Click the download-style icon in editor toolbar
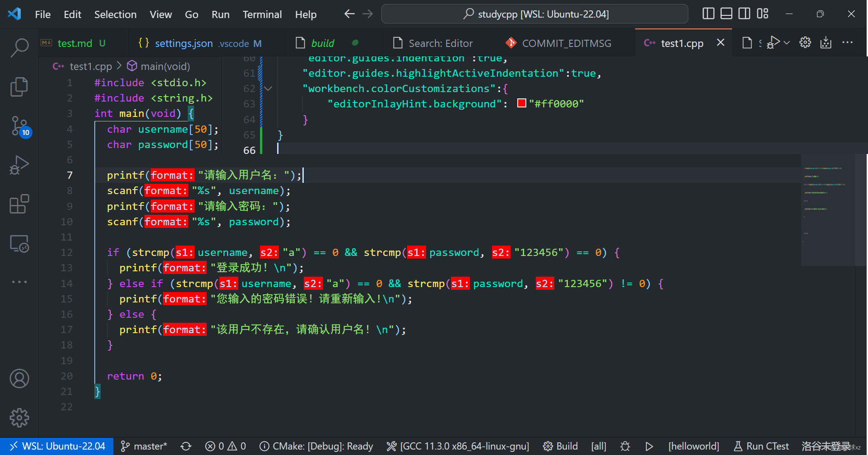Screen dimensions: 868x455 [826, 42]
